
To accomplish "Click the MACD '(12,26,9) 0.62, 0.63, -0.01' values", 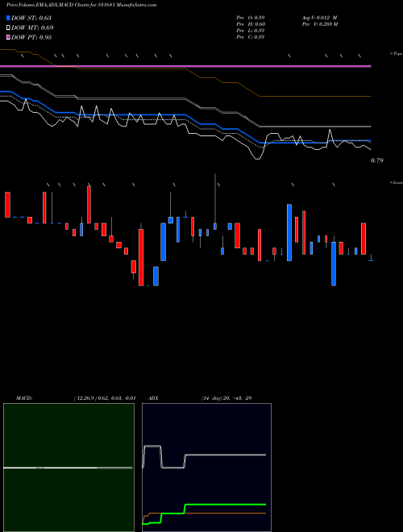I will [x=105, y=398].
